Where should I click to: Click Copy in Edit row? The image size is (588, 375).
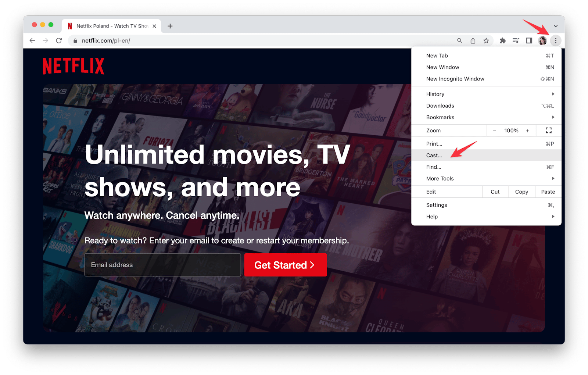(x=522, y=192)
